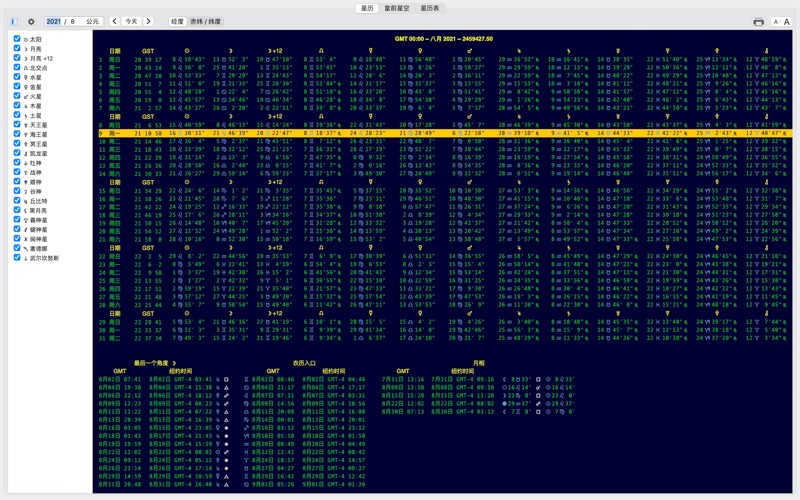Click the 今天 button
800x500 pixels.
click(132, 21)
